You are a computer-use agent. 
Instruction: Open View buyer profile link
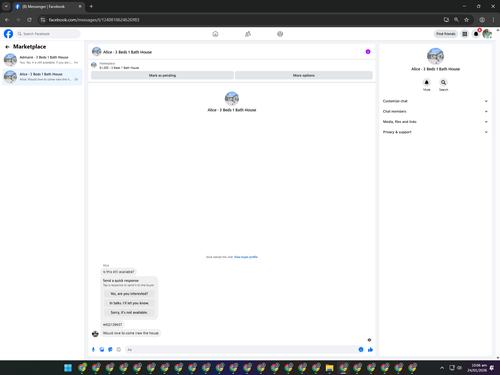click(x=246, y=257)
